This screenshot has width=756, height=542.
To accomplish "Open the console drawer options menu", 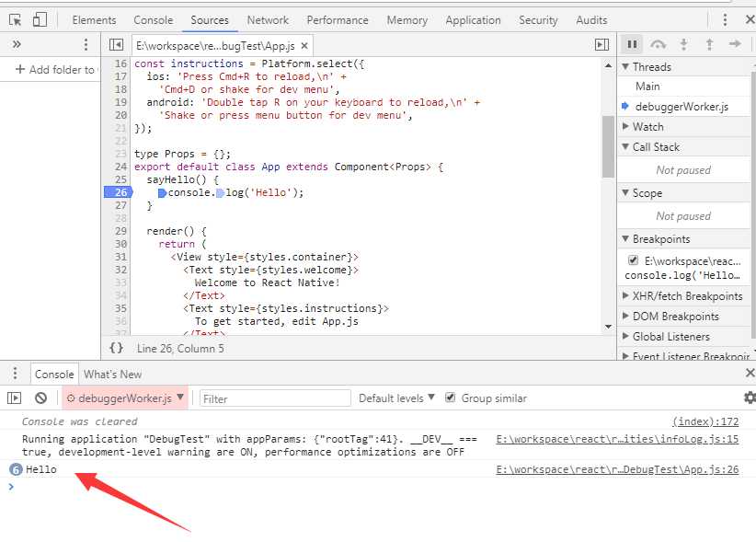I will [15, 374].
